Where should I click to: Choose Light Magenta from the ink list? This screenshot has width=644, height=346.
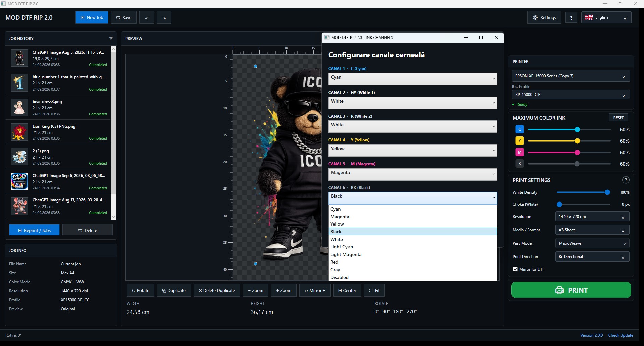click(x=413, y=254)
